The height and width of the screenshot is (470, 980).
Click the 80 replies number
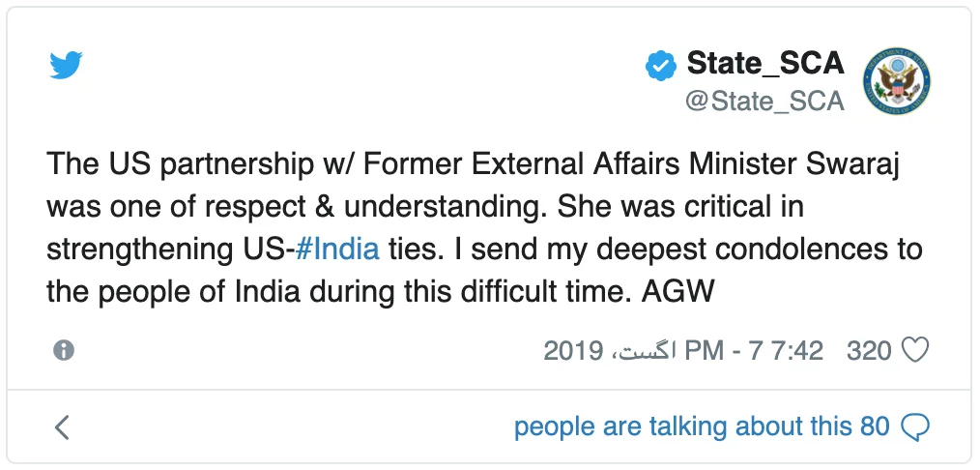875,426
